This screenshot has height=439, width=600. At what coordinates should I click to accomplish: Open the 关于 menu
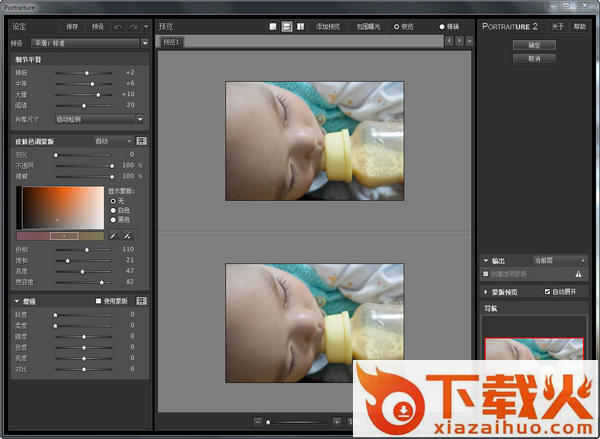(557, 26)
